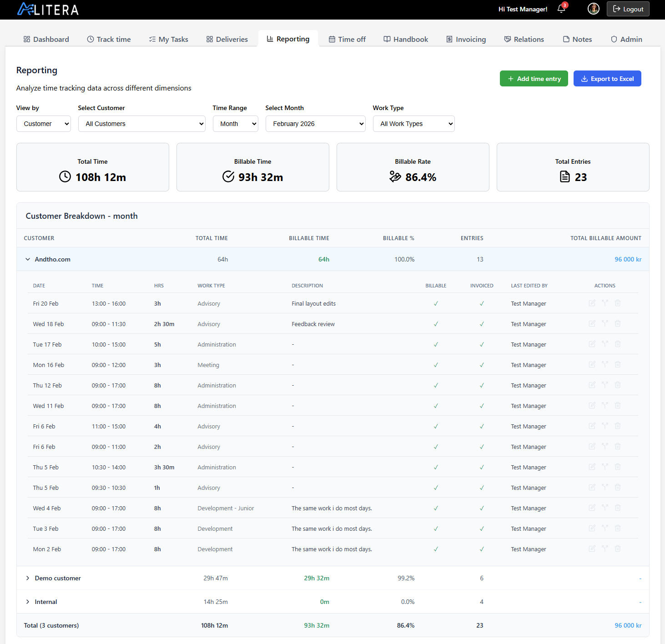The height and width of the screenshot is (644, 665).
Task: Open the Deliveries tab
Action: point(227,39)
